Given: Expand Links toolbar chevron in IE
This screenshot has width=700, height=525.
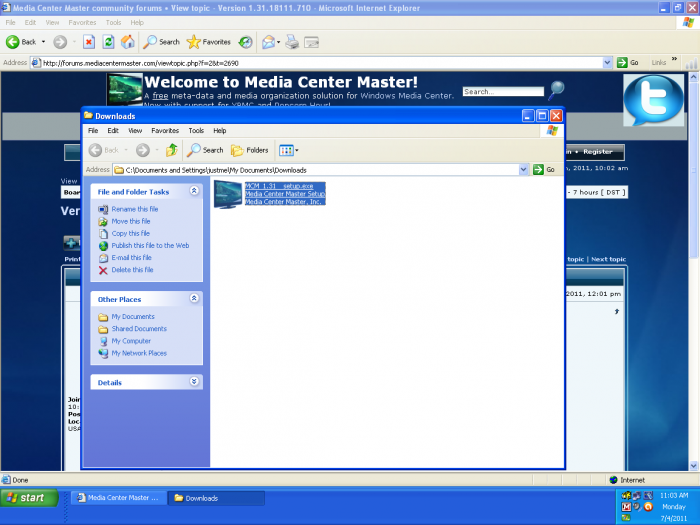Looking at the screenshot, I should (674, 59).
